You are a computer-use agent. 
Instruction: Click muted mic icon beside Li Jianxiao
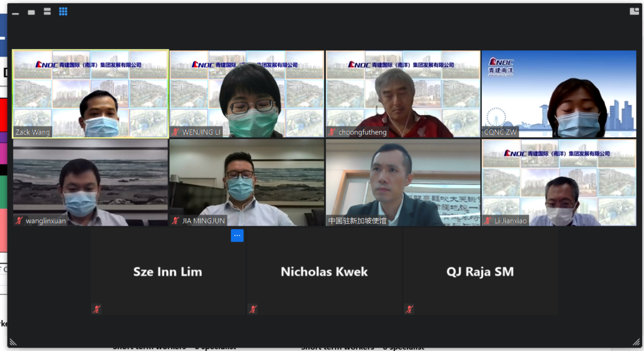click(x=488, y=221)
